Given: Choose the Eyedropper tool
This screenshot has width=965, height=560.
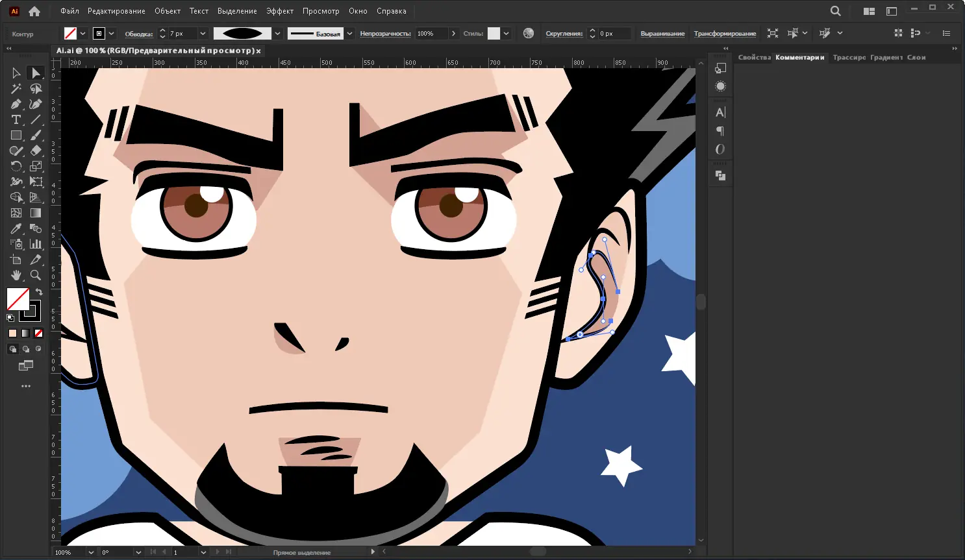Looking at the screenshot, I should [16, 228].
